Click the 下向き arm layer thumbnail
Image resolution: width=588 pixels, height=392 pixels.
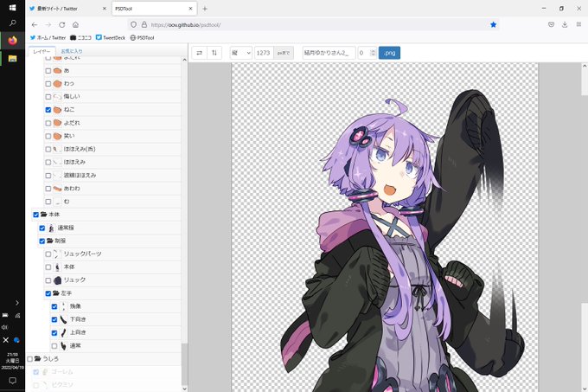(x=63, y=319)
